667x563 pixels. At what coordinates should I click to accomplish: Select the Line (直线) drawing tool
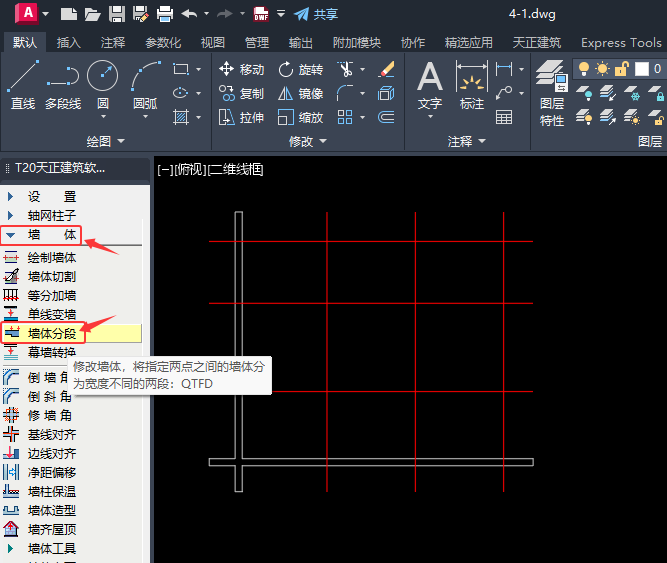(x=23, y=85)
